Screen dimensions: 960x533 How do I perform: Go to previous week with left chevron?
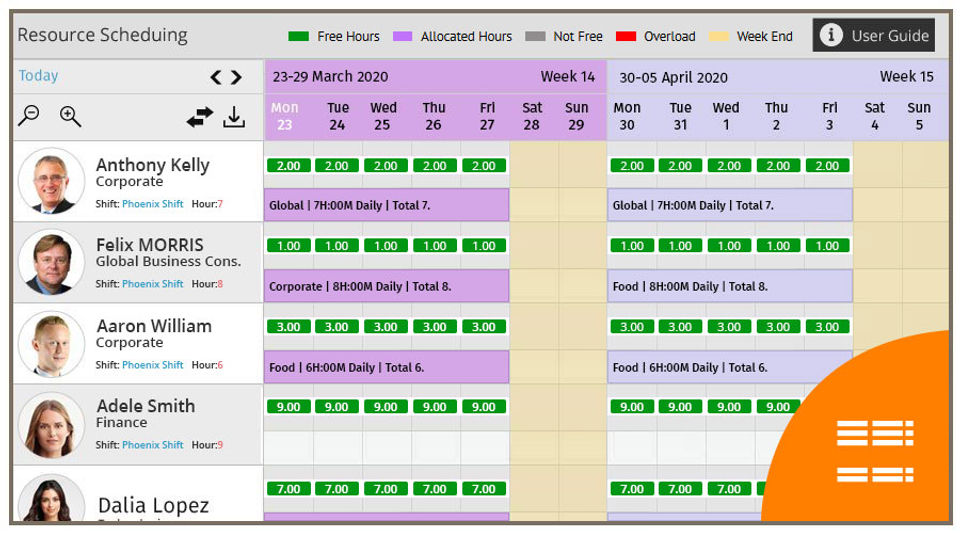(216, 77)
